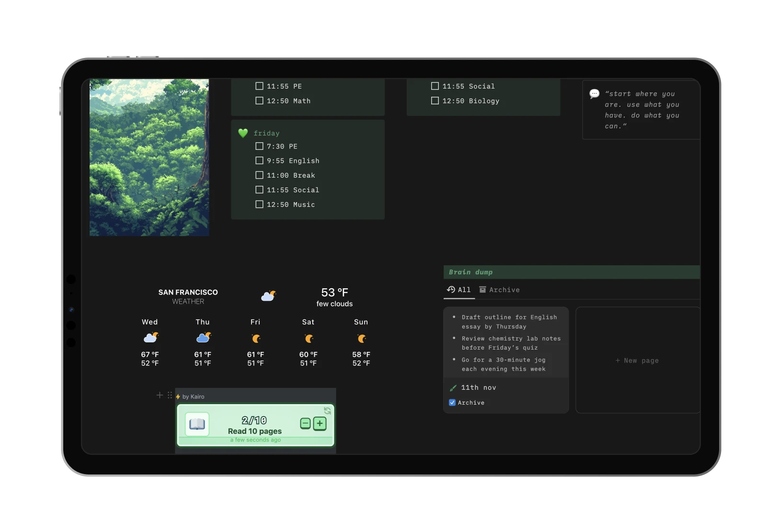Click the Read 10 pages label
The image size is (779, 532).
tap(255, 431)
